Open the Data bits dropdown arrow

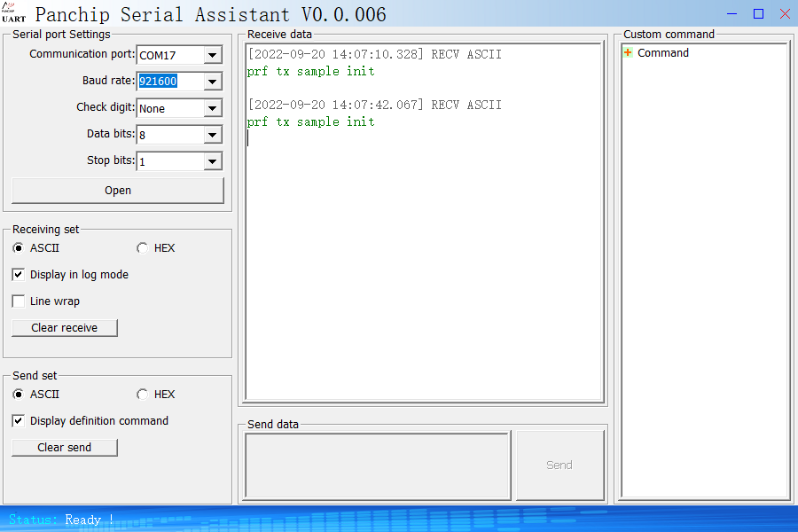213,135
